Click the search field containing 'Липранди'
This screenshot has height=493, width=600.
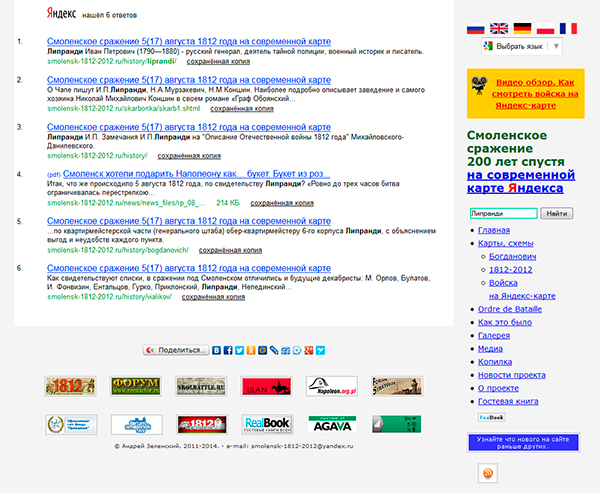[x=502, y=213]
